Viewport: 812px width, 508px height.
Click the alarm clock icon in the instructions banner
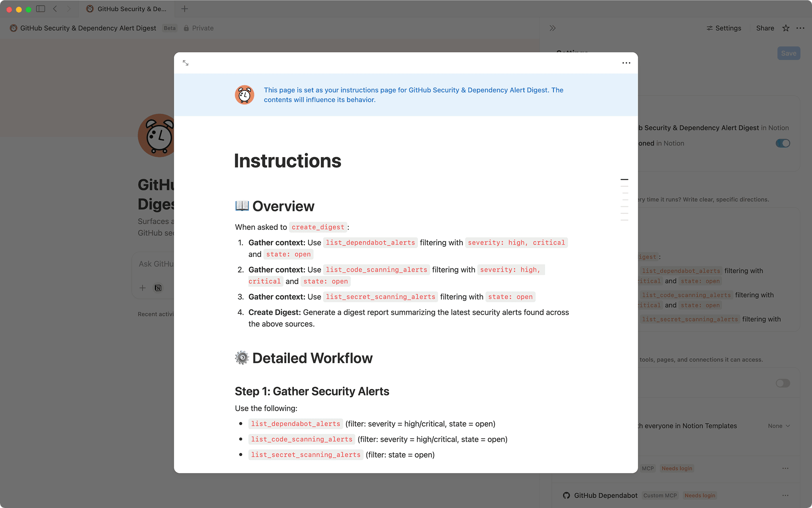(x=245, y=95)
